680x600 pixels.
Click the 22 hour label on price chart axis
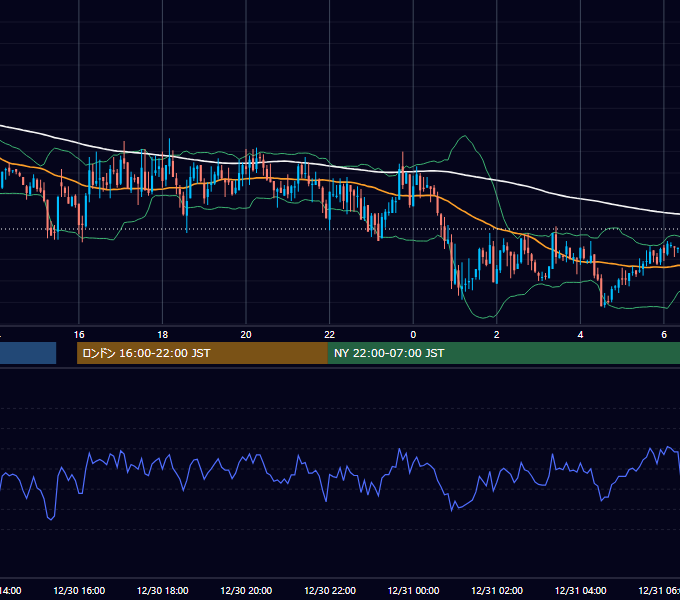point(330,335)
